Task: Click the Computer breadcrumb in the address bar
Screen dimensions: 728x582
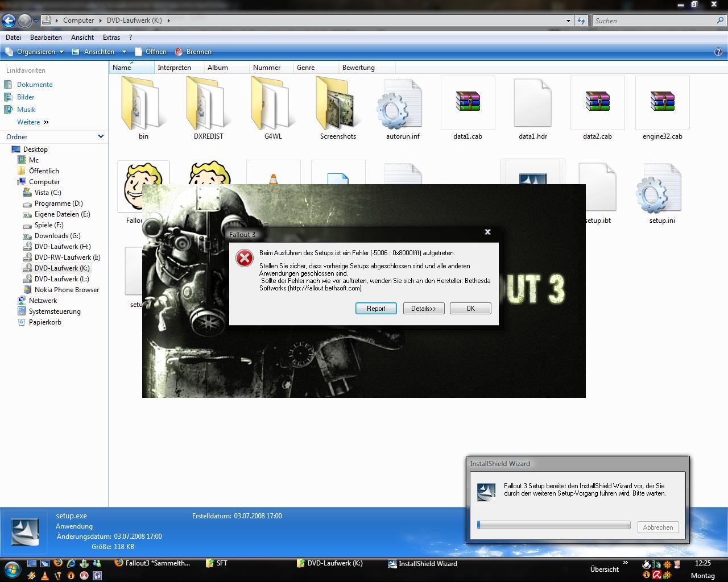Action: point(78,20)
